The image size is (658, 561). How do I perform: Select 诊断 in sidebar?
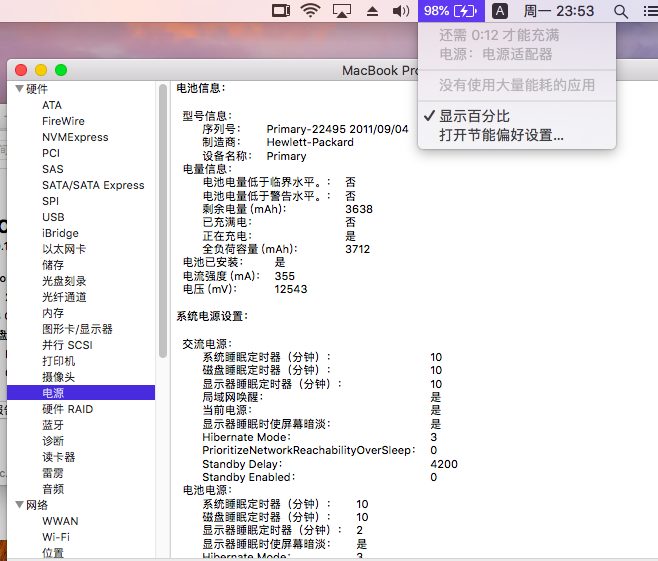click(x=53, y=441)
